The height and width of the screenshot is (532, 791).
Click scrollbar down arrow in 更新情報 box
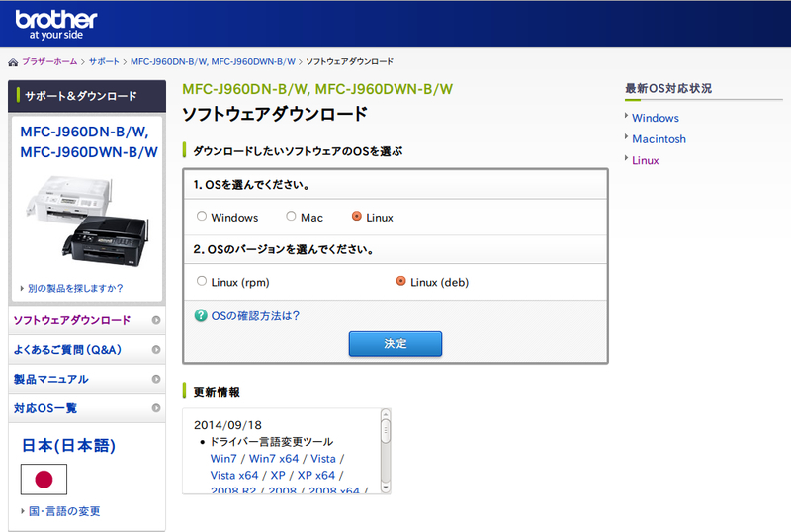pos(386,488)
